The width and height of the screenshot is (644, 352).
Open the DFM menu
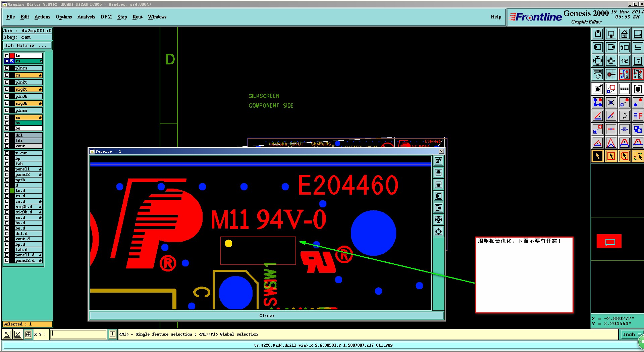tap(106, 17)
